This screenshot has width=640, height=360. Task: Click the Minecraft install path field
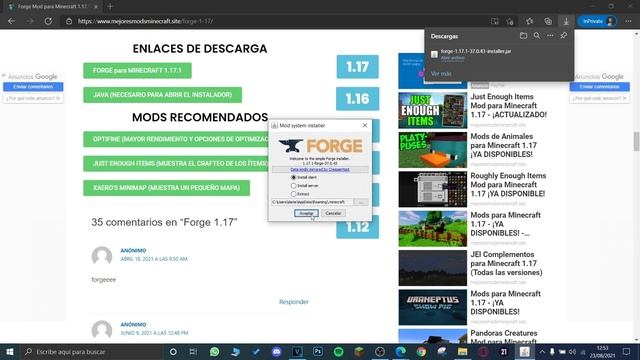click(x=312, y=202)
